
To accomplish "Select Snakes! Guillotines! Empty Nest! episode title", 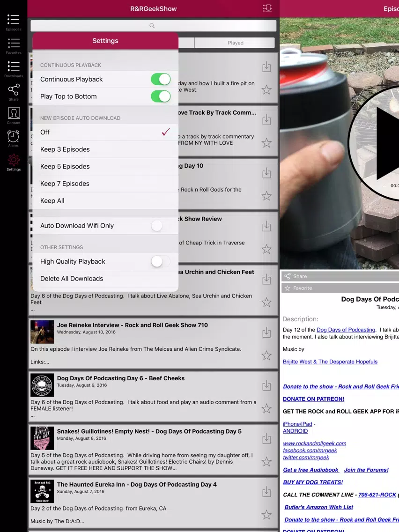I will point(149,432).
